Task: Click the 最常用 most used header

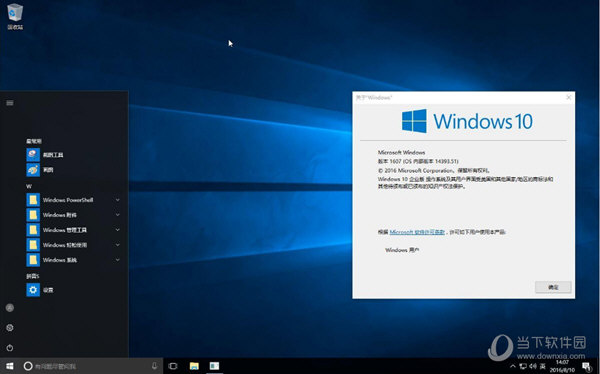Action: (x=34, y=141)
